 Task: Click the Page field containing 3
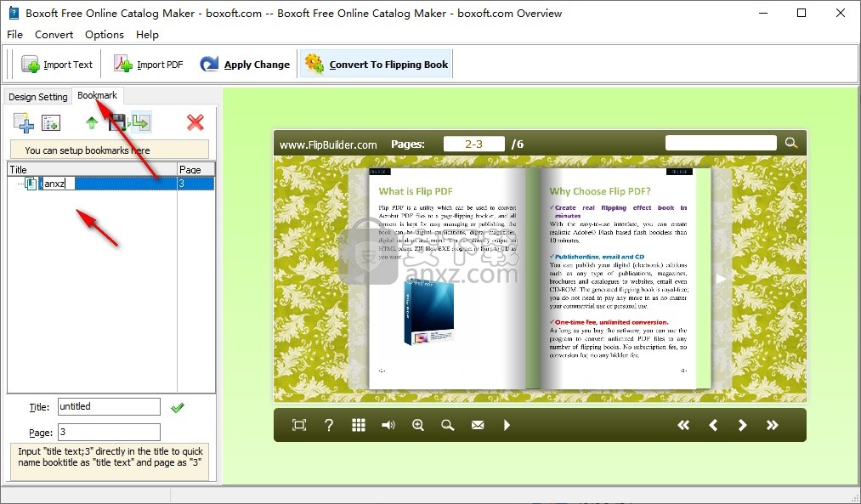(110, 432)
